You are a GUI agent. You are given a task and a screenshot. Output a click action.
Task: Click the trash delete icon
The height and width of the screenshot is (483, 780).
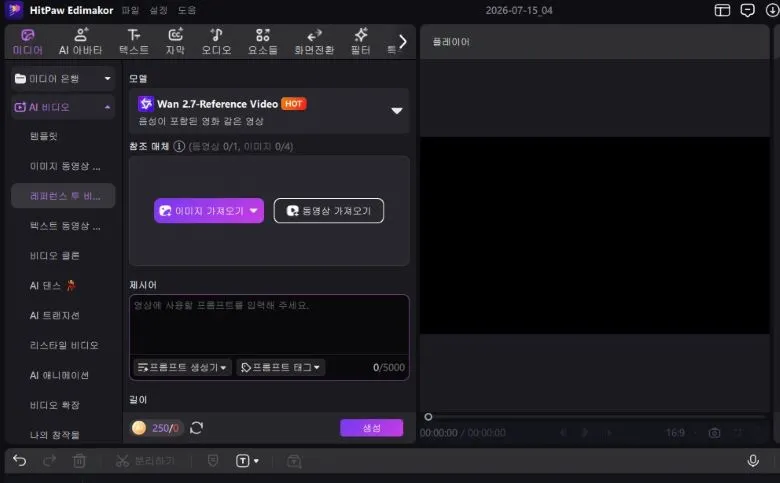79,461
